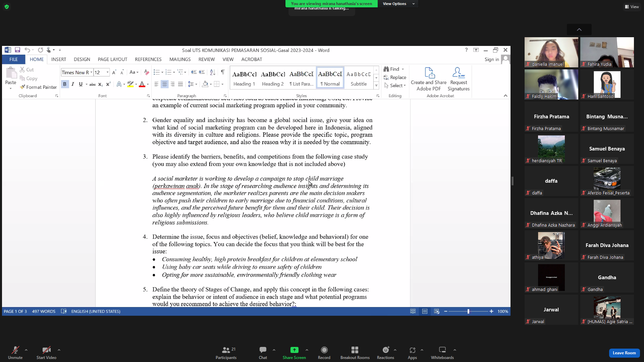
Task: Start Video in Zoom
Action: click(46, 353)
